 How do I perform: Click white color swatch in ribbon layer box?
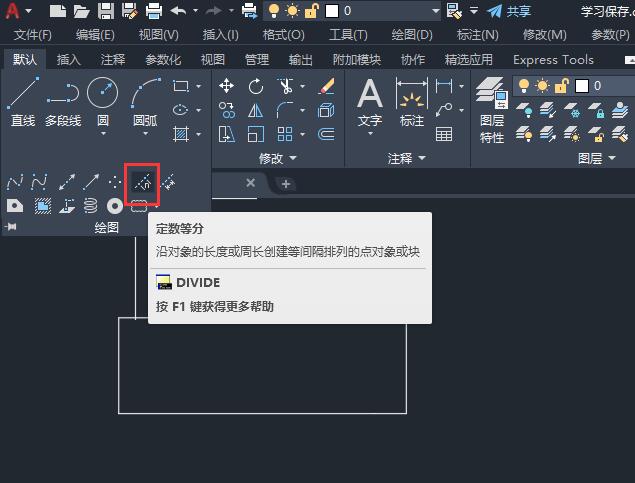(x=582, y=86)
